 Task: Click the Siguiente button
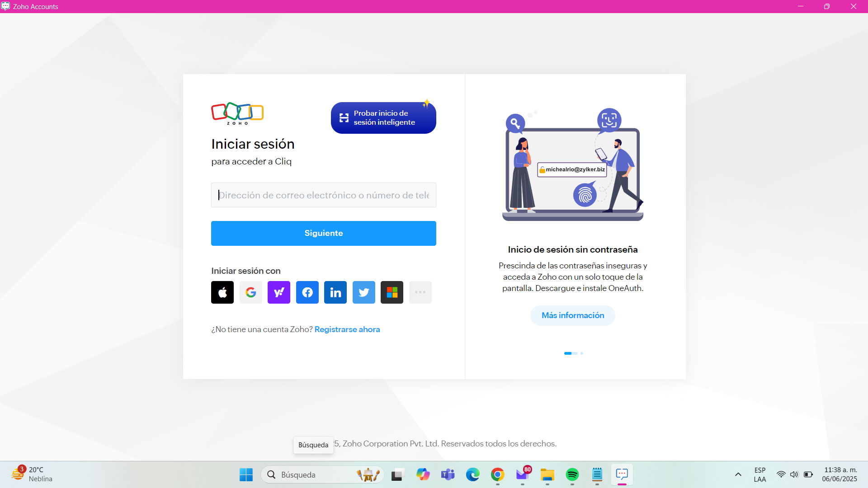click(x=324, y=233)
